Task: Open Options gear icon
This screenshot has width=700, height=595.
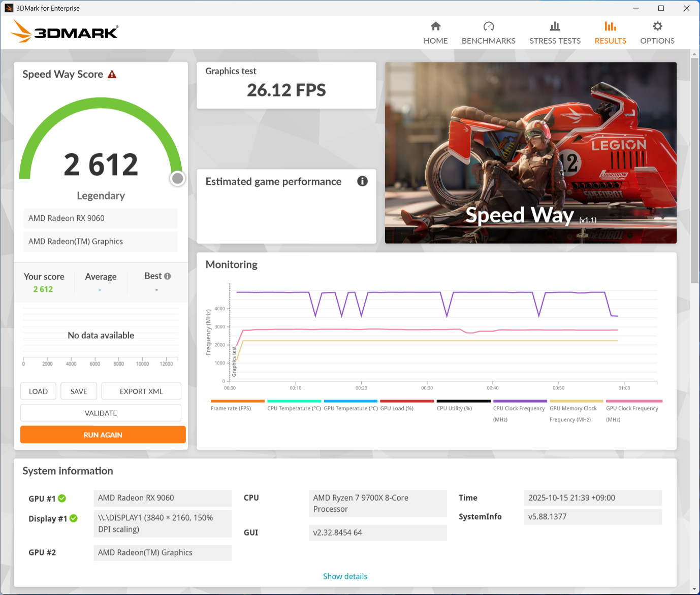Action: (657, 26)
